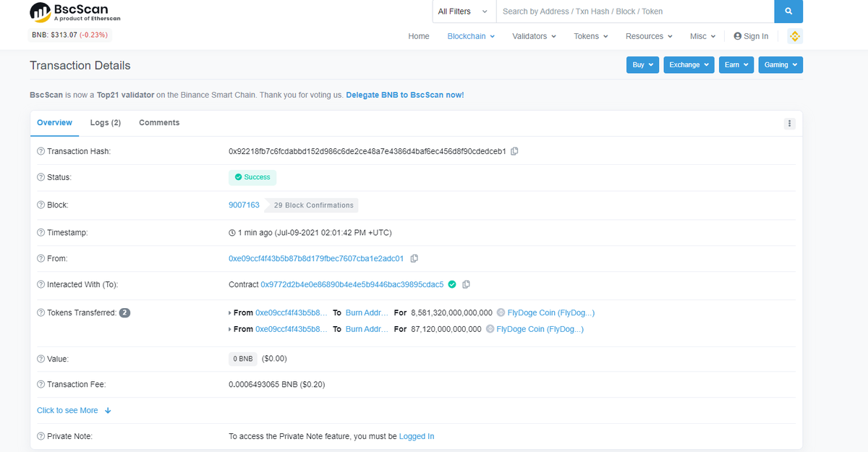Expand the Tokens menu

591,36
